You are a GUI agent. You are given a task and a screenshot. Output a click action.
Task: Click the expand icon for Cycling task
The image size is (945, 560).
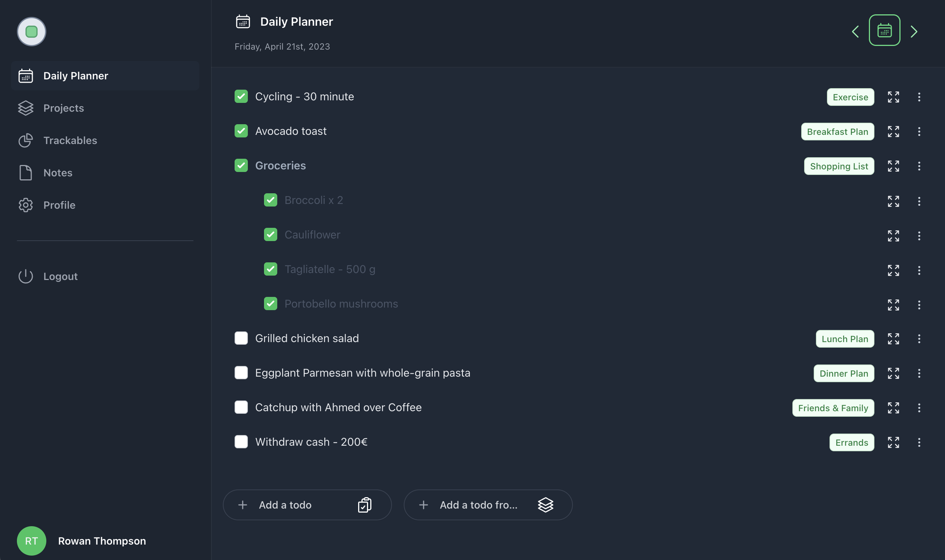(x=894, y=97)
